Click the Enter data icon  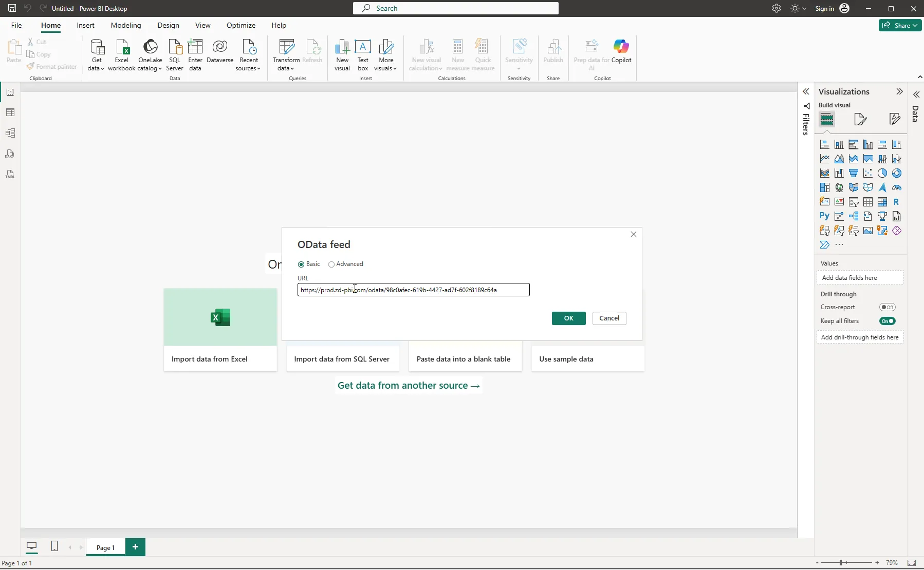pos(195,55)
